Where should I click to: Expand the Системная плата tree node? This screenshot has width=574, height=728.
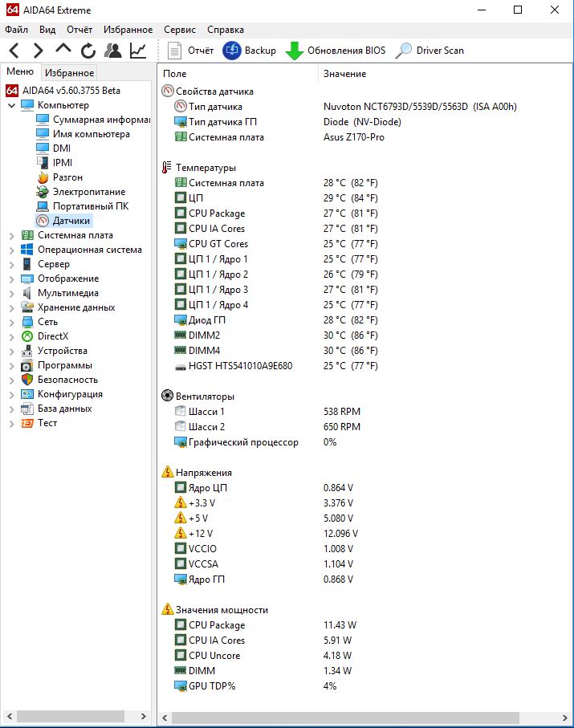(12, 236)
